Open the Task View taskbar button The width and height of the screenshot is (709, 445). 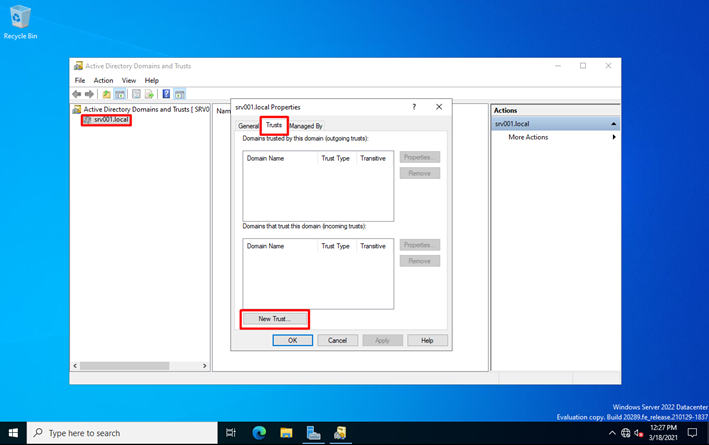coord(232,433)
